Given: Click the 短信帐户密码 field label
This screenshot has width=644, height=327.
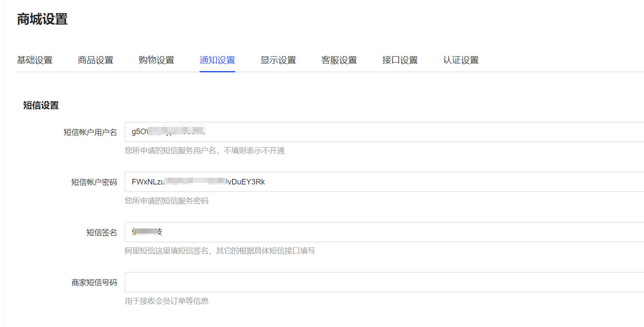Looking at the screenshot, I should point(94,182).
